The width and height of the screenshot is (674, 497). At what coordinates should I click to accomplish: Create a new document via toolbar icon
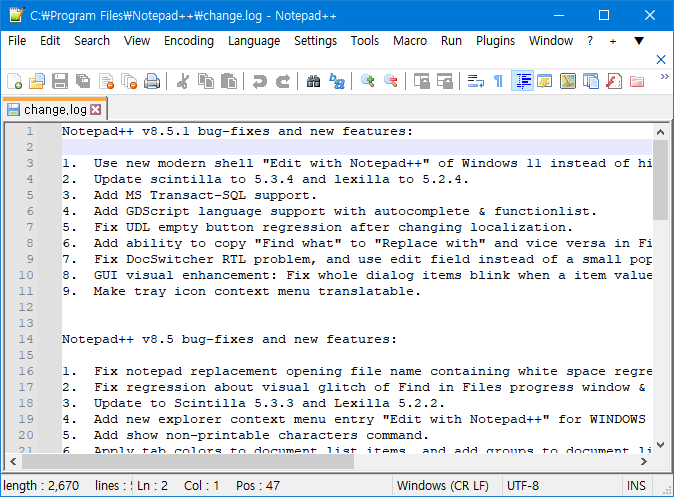click(14, 81)
